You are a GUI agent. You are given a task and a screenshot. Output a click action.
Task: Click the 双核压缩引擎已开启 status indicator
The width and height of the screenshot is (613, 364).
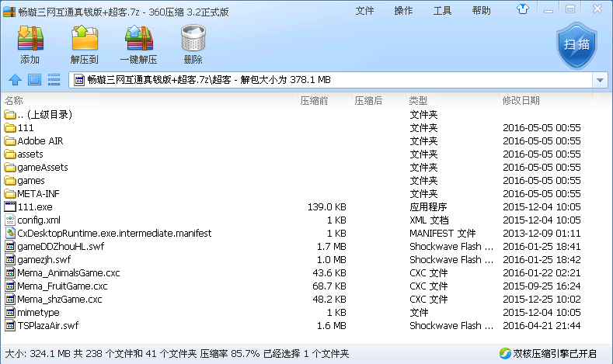point(550,354)
